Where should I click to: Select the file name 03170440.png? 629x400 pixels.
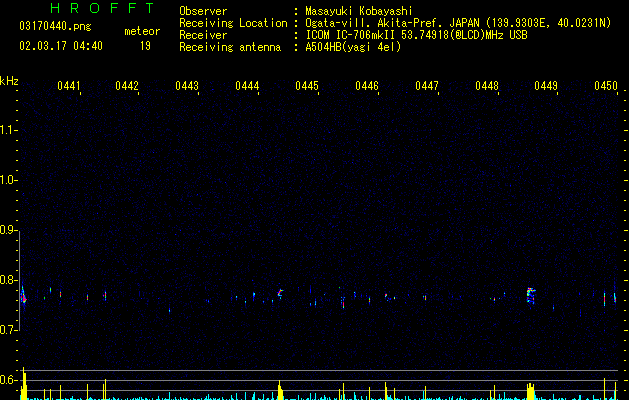(x=55, y=27)
